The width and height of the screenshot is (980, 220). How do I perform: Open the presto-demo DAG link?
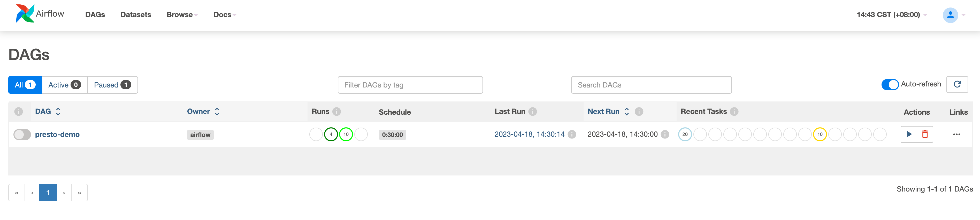click(57, 134)
